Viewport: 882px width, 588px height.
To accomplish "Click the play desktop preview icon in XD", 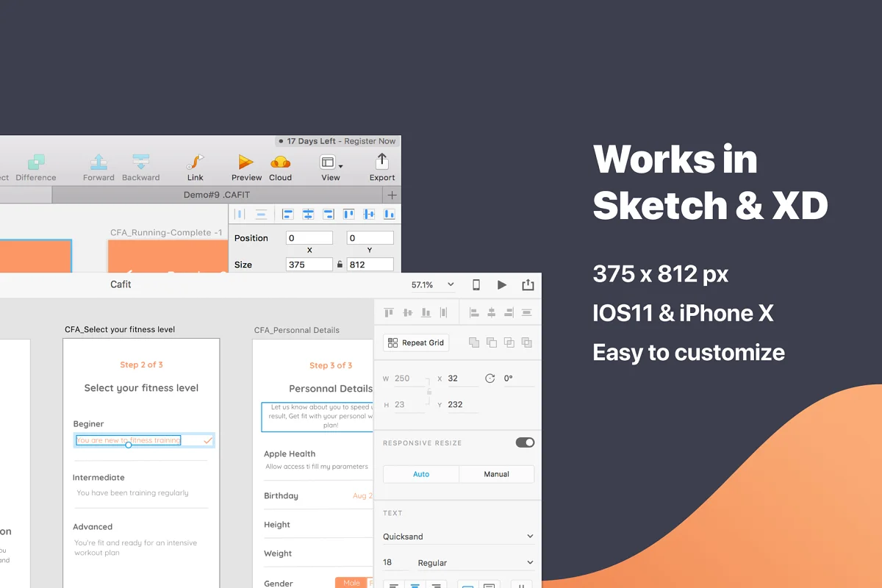I will (x=502, y=284).
